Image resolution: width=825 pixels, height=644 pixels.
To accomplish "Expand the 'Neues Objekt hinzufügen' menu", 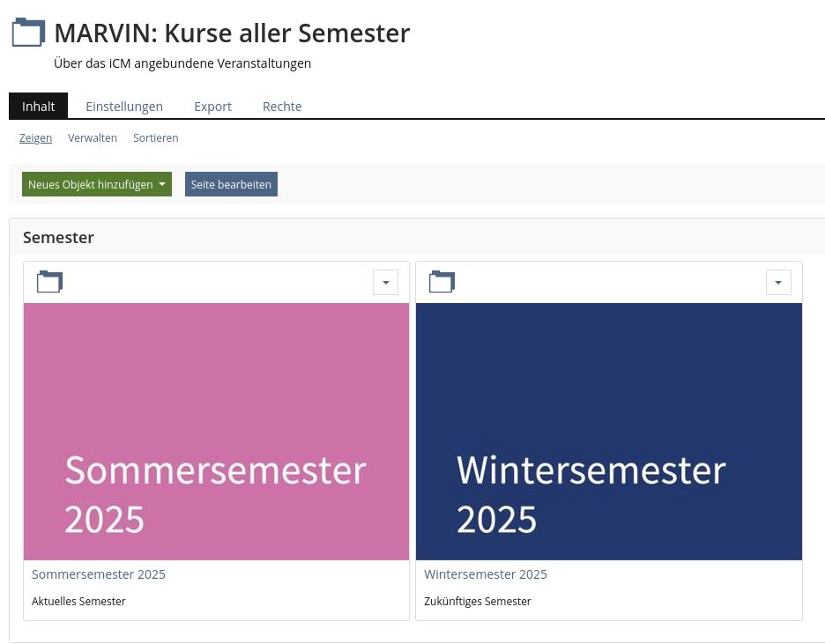I will 97,185.
